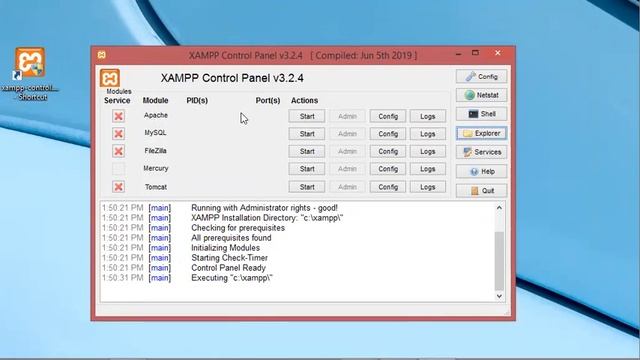Click the log line 'Initializing Modules'
This screenshot has height=360, width=640.
coord(225,248)
